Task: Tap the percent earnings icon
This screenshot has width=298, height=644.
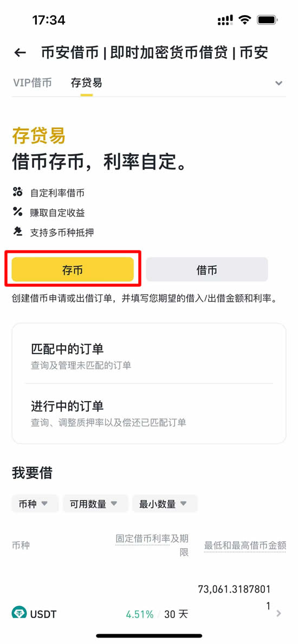Action: (17, 212)
